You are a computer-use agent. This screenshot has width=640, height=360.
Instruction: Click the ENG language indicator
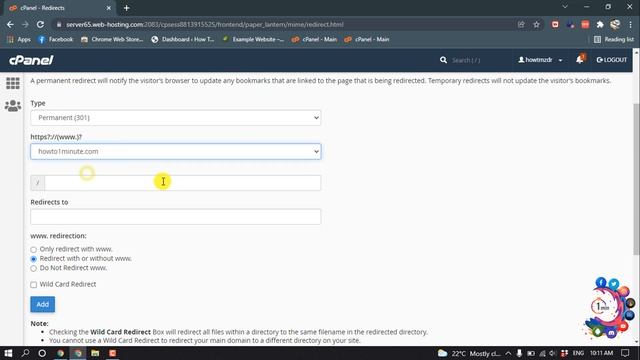pyautogui.click(x=578, y=353)
